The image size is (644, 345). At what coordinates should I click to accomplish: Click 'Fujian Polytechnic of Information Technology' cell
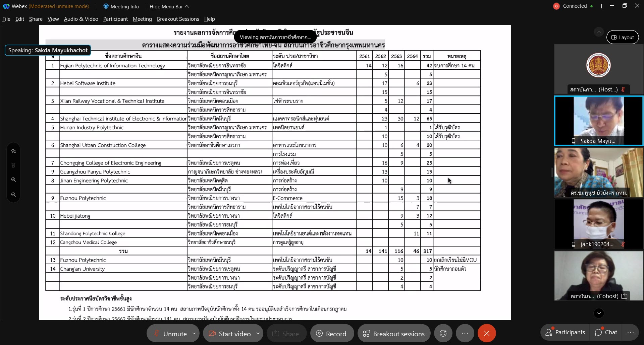point(123,65)
